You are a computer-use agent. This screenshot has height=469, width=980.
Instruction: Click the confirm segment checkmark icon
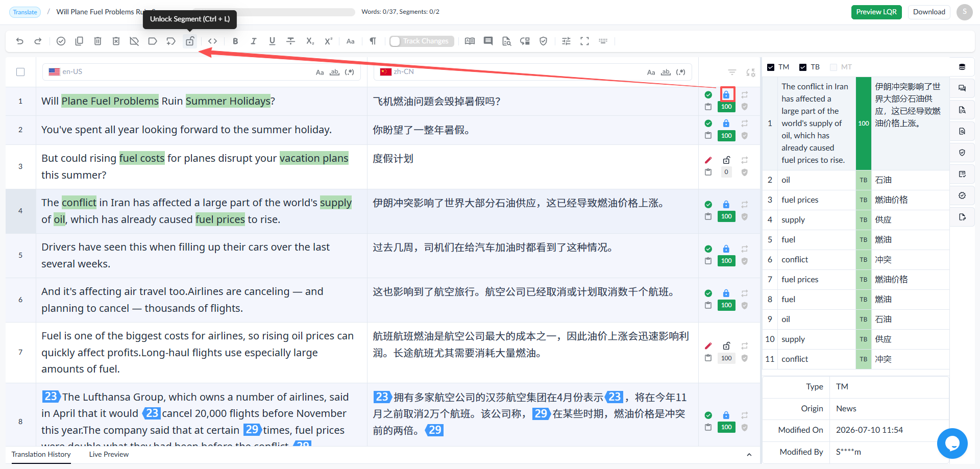61,41
